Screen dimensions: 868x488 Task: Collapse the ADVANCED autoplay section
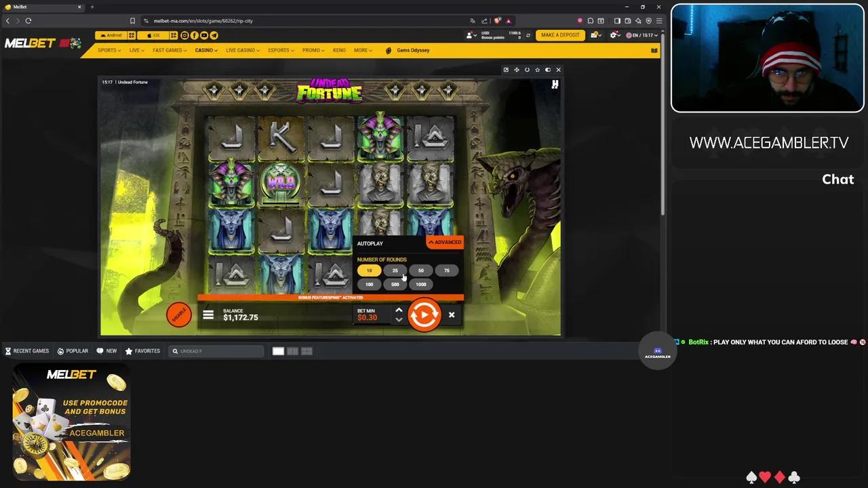tap(444, 242)
